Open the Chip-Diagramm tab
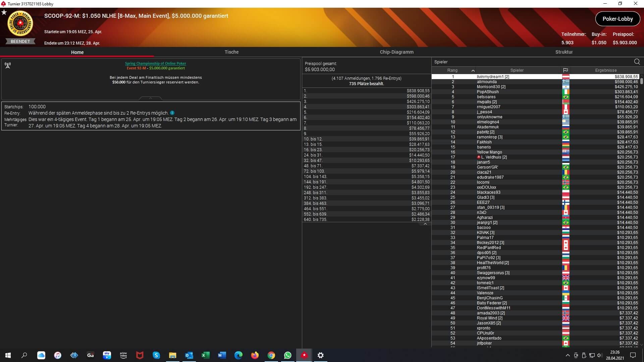This screenshot has width=644, height=362. point(396,52)
